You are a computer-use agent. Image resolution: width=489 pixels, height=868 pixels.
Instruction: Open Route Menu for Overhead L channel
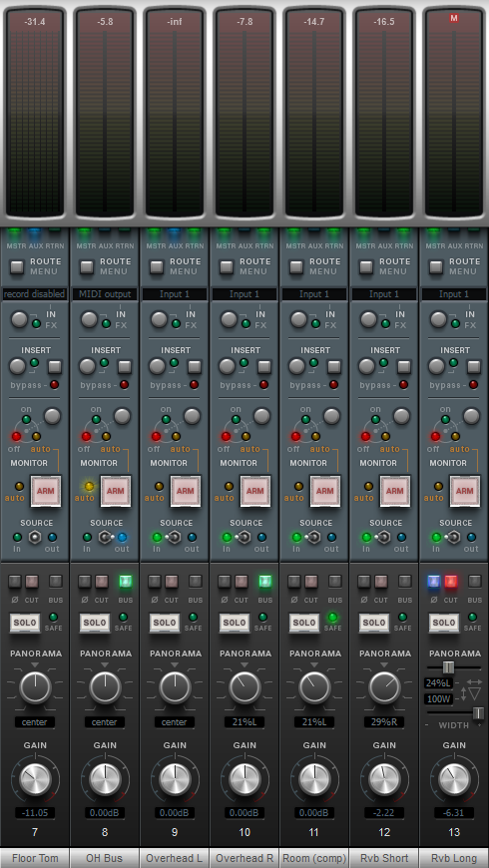(x=157, y=266)
